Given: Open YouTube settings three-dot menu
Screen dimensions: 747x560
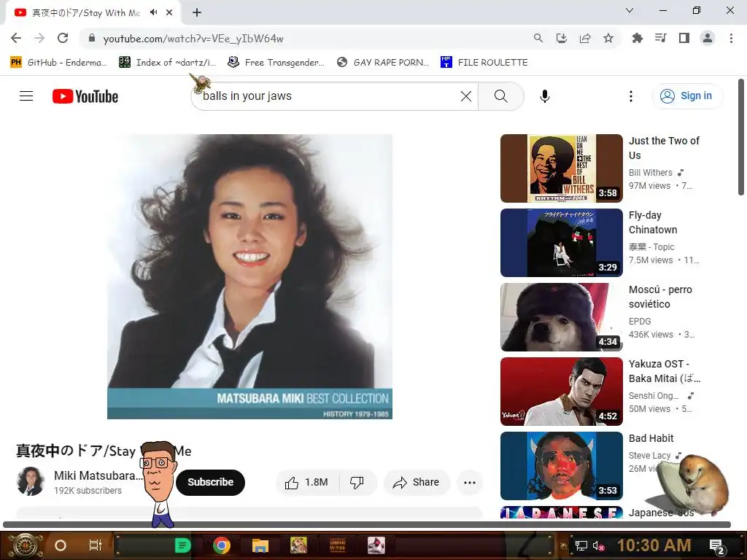Looking at the screenshot, I should pos(631,96).
